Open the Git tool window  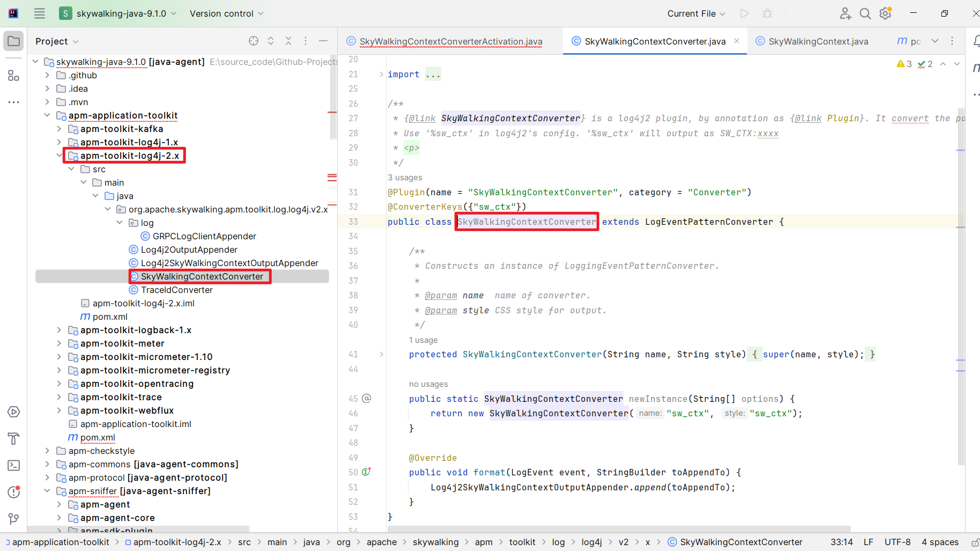[14, 519]
